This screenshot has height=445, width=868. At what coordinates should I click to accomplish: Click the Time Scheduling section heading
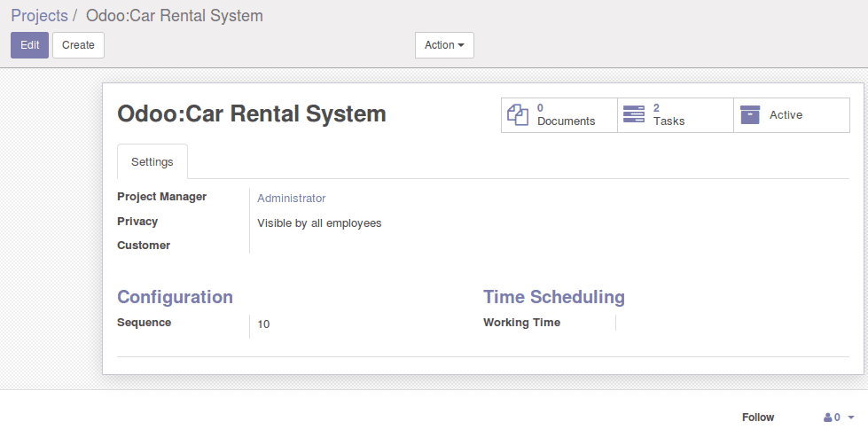553,297
